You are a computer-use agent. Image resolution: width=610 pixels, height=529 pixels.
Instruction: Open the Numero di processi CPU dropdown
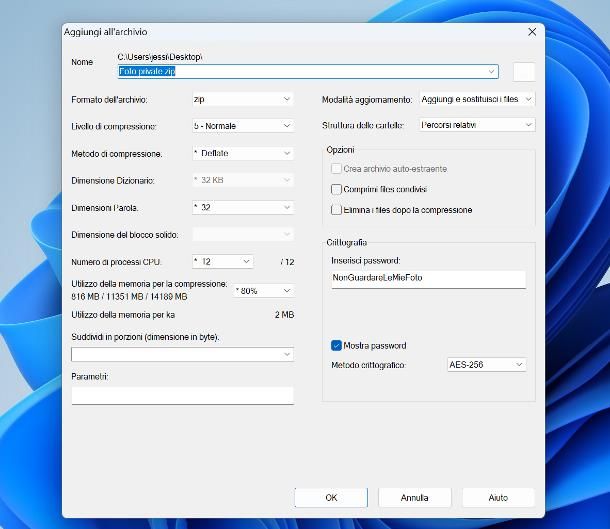pos(223,261)
